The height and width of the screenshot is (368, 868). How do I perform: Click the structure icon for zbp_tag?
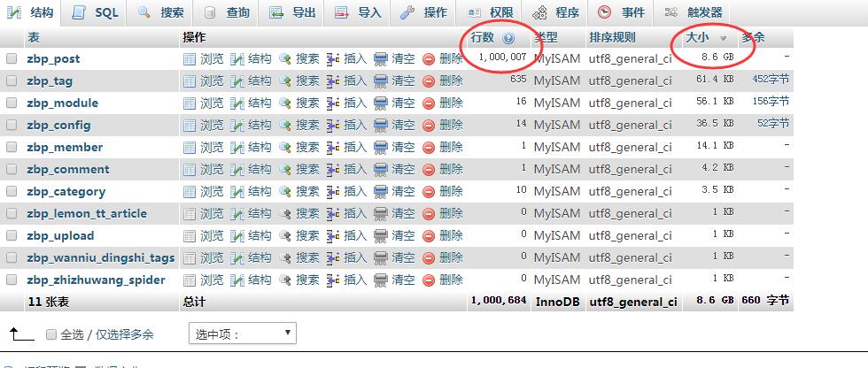[237, 81]
